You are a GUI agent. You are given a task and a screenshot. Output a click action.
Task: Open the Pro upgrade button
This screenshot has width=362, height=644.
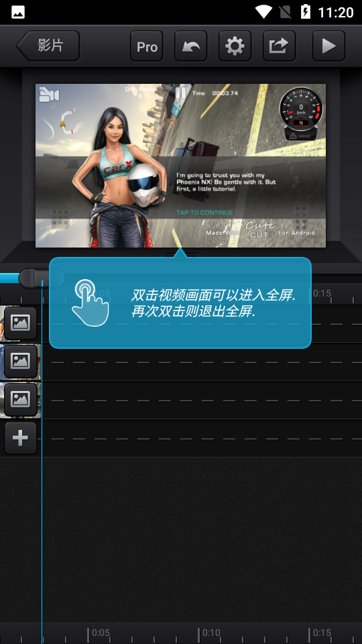click(147, 46)
